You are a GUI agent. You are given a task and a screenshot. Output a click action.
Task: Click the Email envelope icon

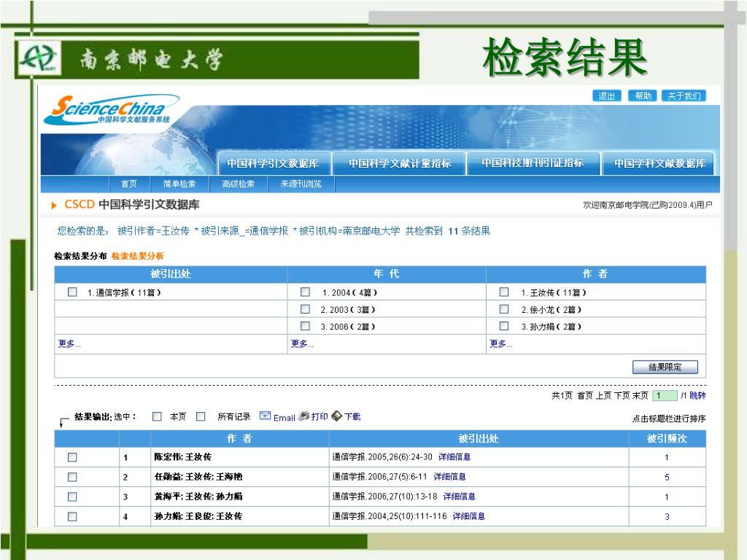266,416
